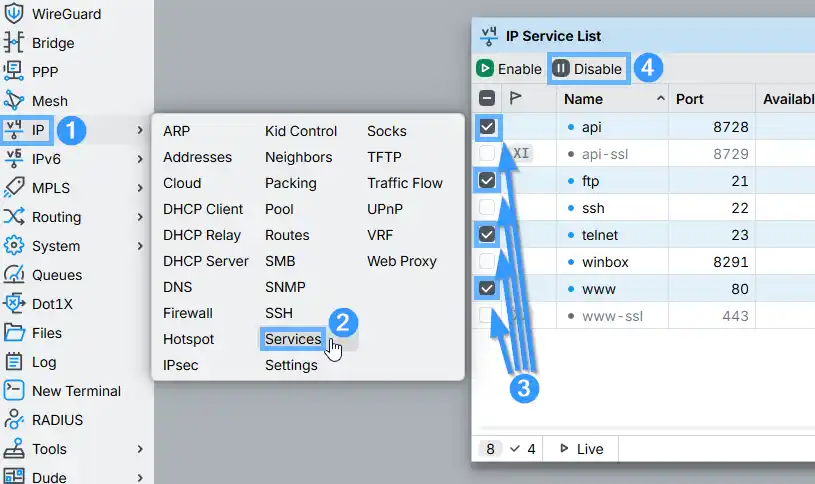
Task: Toggle the select-all header checkbox
Action: pos(487,98)
